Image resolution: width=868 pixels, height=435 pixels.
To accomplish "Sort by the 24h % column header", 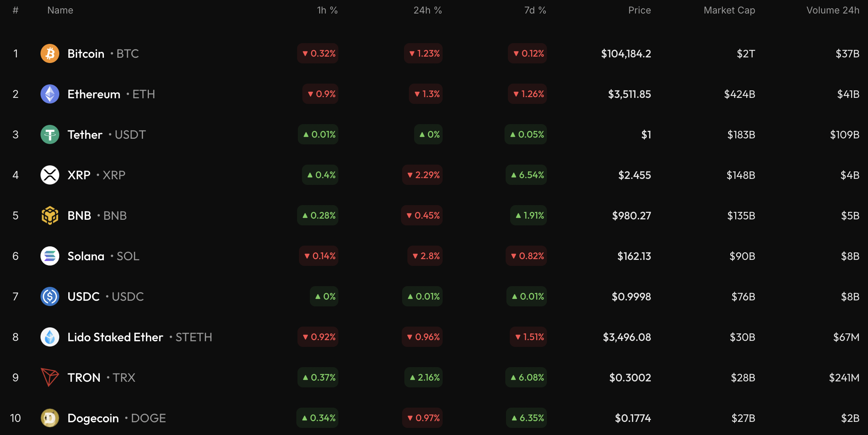I will [x=427, y=10].
